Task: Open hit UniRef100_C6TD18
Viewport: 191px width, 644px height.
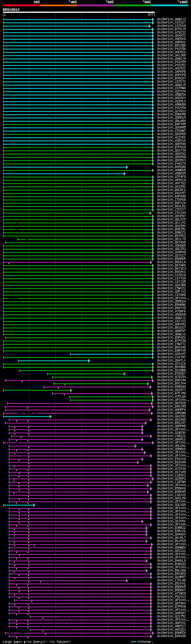Action: pyautogui.click(x=171, y=26)
